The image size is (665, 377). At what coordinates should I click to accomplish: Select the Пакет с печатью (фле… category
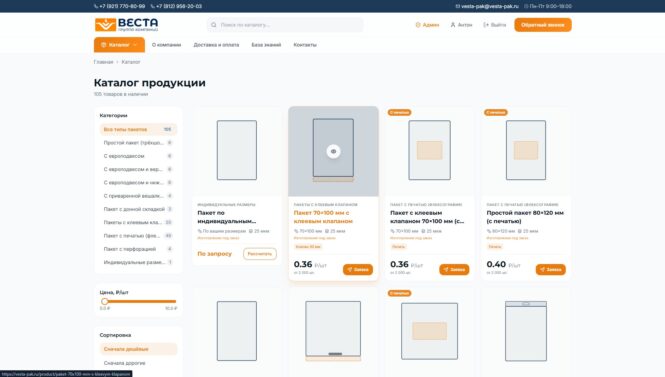pyautogui.click(x=138, y=236)
